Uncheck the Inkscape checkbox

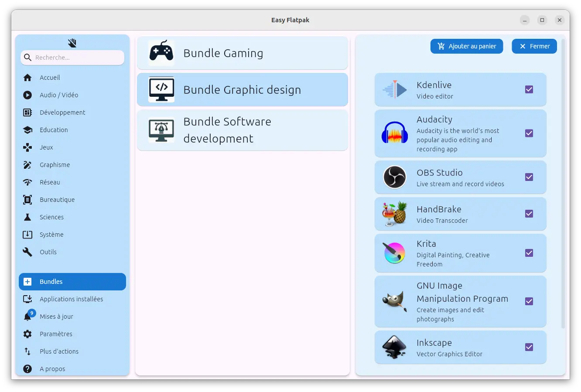(x=529, y=347)
